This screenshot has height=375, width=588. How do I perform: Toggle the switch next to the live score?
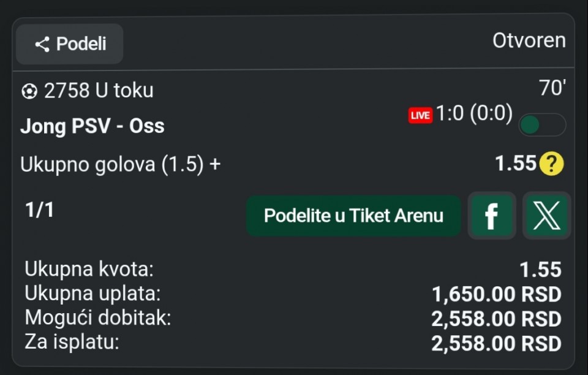tap(541, 125)
